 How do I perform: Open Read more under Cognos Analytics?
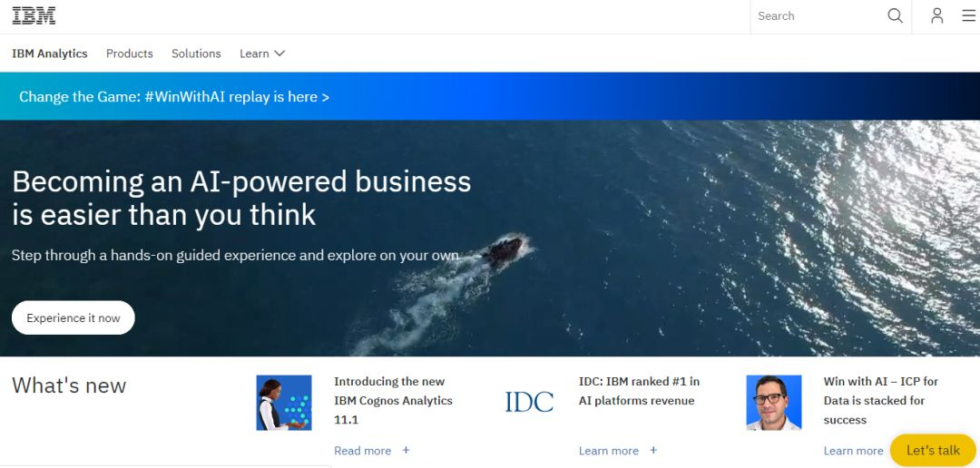(x=362, y=451)
